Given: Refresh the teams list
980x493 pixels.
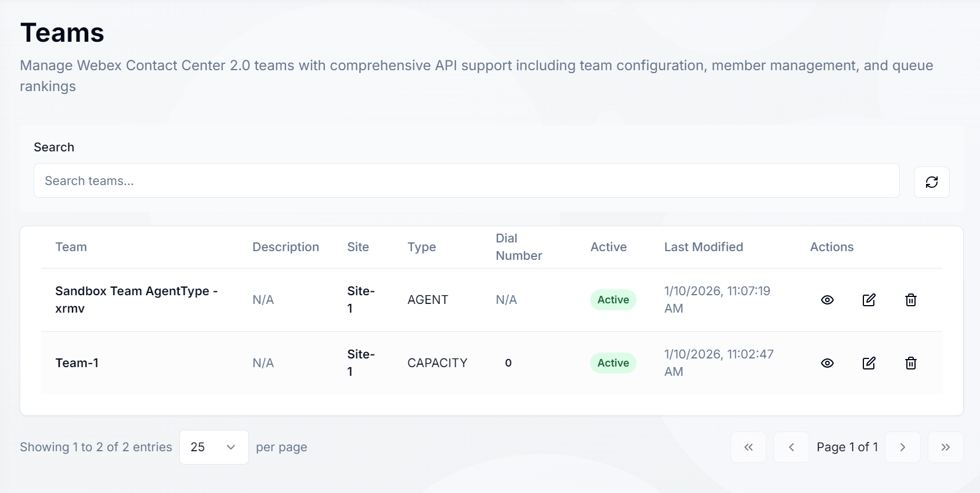Looking at the screenshot, I should click(x=931, y=182).
